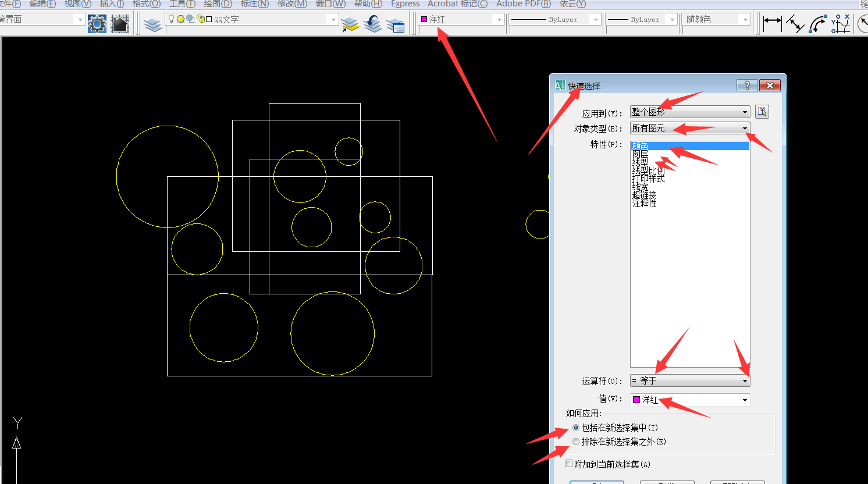
Task: Click Make Object's Layer Current icon
Action: (x=350, y=24)
